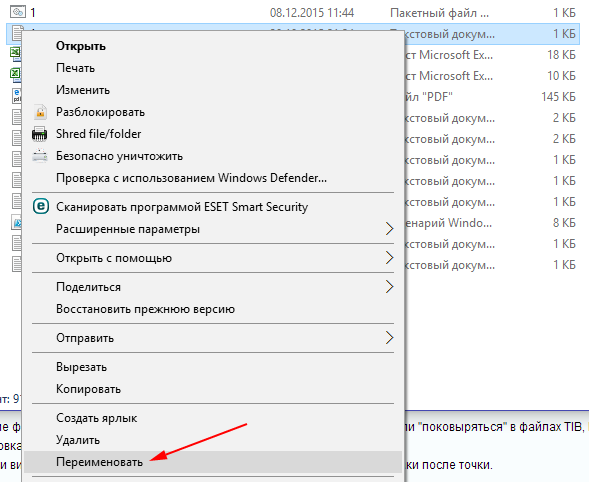Click the ESET Smart Security icon
The height and width of the screenshot is (482, 589).
click(x=41, y=207)
